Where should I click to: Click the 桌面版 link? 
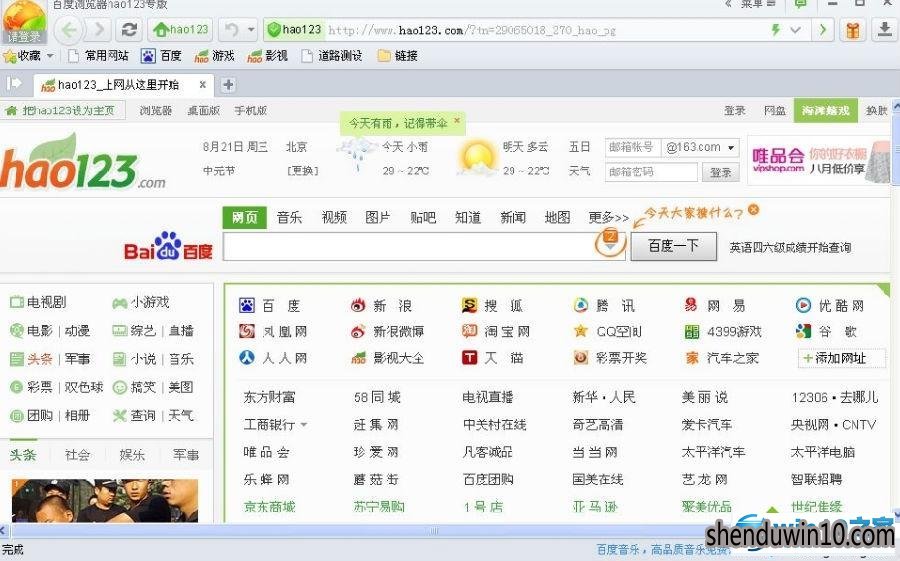point(204,110)
